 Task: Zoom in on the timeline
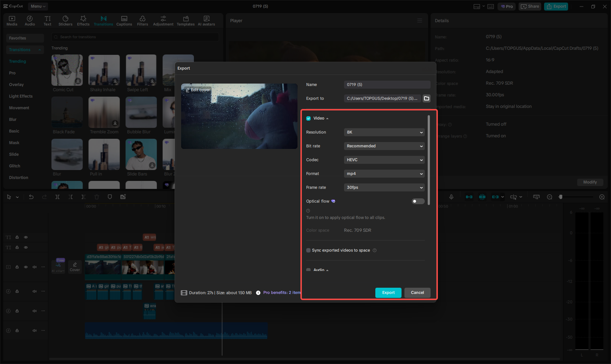click(x=602, y=197)
